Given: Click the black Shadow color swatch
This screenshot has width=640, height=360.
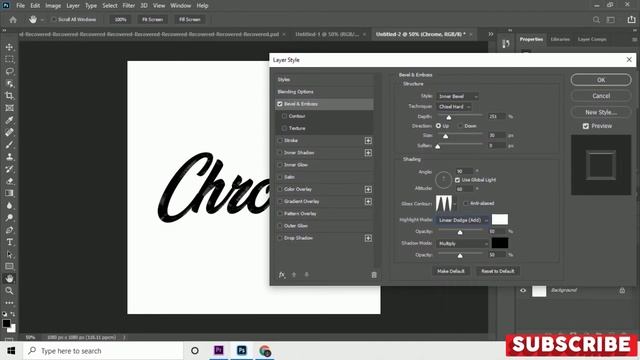Looking at the screenshot, I should pyautogui.click(x=500, y=243).
